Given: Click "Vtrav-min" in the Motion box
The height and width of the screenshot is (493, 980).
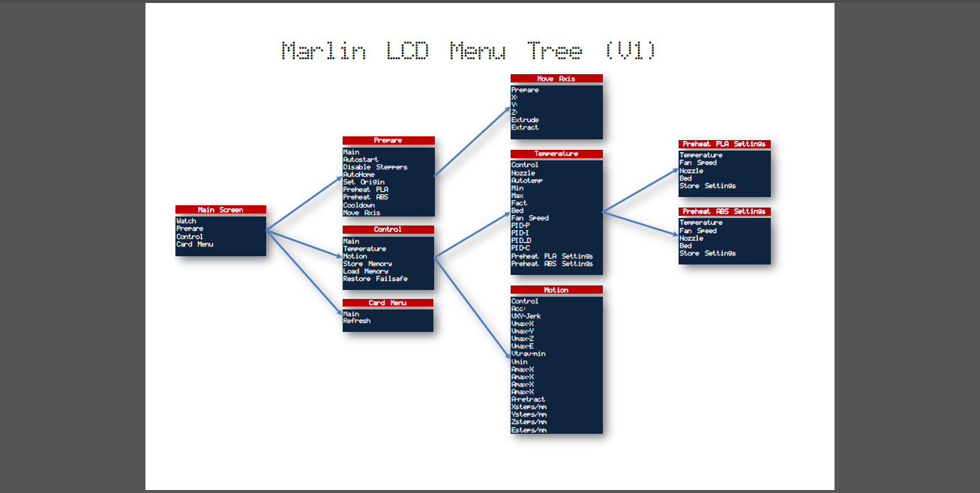Looking at the screenshot, I should [x=529, y=354].
